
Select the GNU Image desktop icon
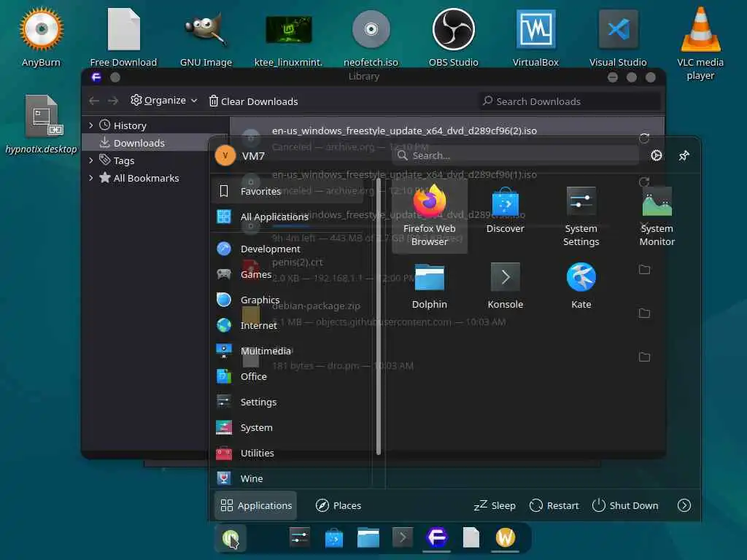pos(206,36)
